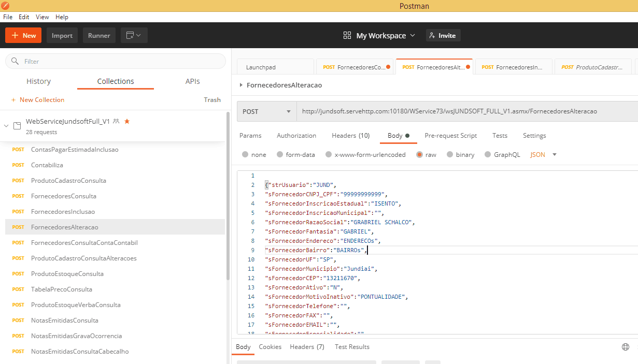The image size is (638, 364).
Task: Choose GraphQL as body type
Action: [x=488, y=154]
